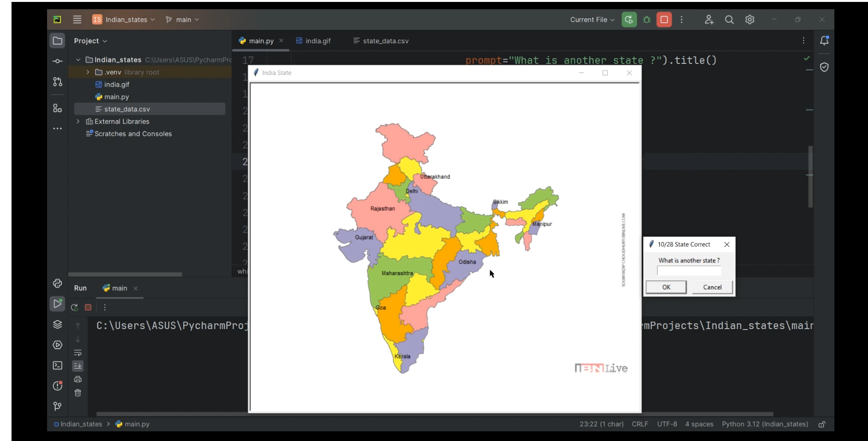Open the Notifications bell icon
The image size is (868, 441).
(x=824, y=41)
